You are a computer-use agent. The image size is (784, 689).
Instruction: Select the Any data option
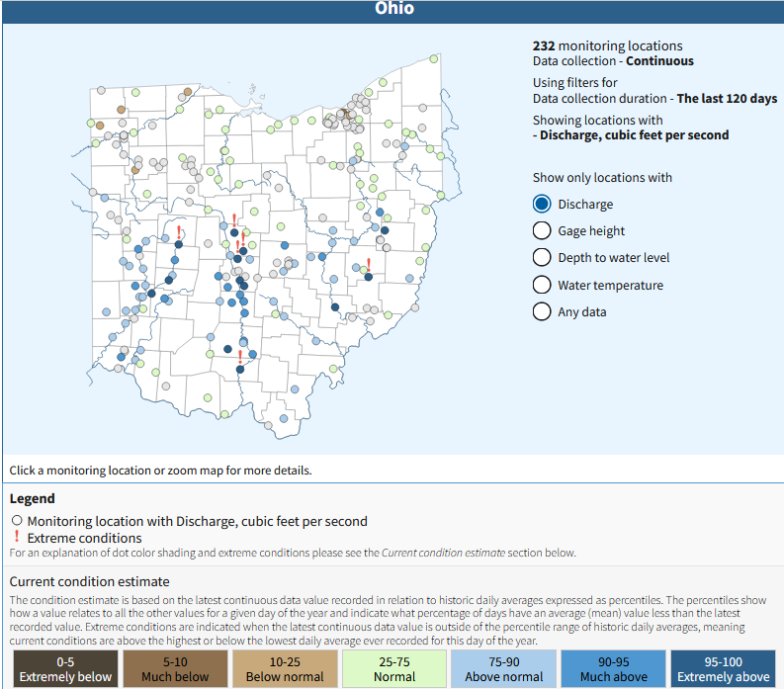point(542,311)
